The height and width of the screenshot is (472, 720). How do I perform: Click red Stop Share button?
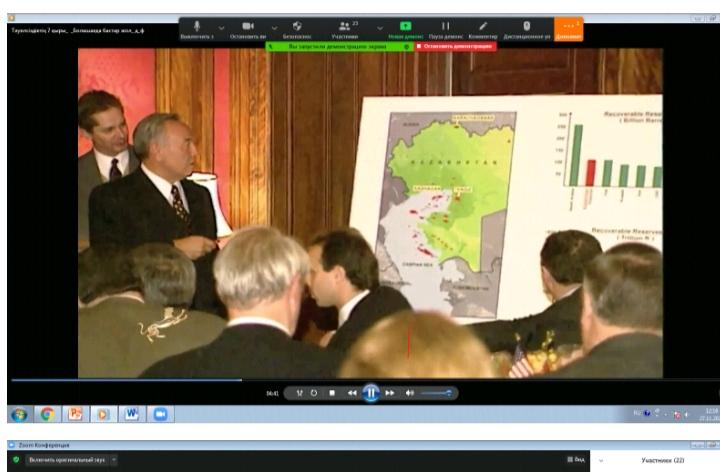(x=454, y=46)
